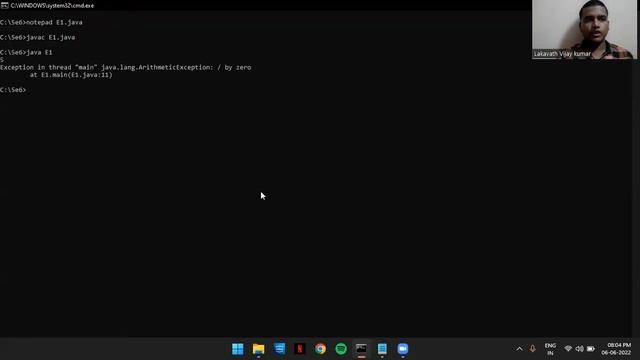Open the clock showing 08:04 PM
The image size is (640, 360).
click(616, 349)
